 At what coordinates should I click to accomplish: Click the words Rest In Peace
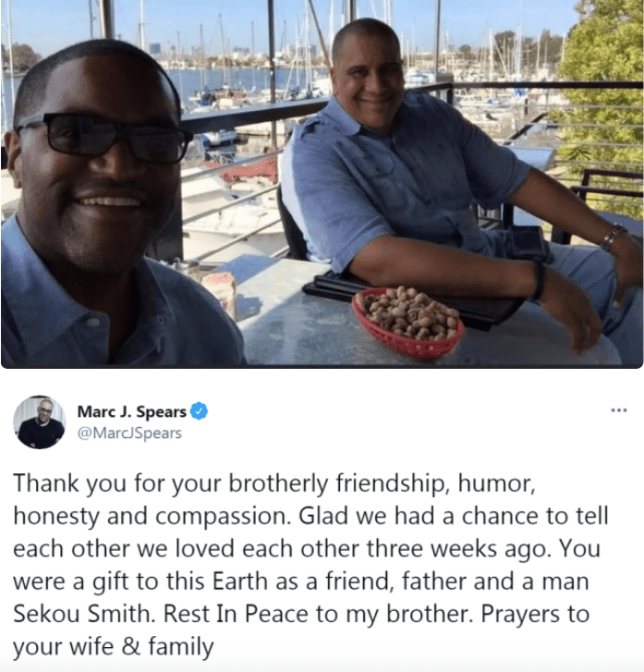point(236,614)
